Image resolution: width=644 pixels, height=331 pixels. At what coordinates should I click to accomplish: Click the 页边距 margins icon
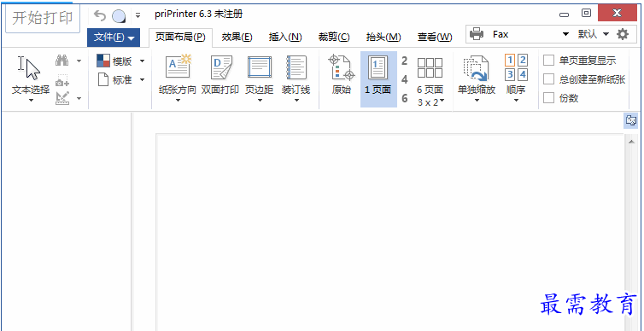(259, 67)
